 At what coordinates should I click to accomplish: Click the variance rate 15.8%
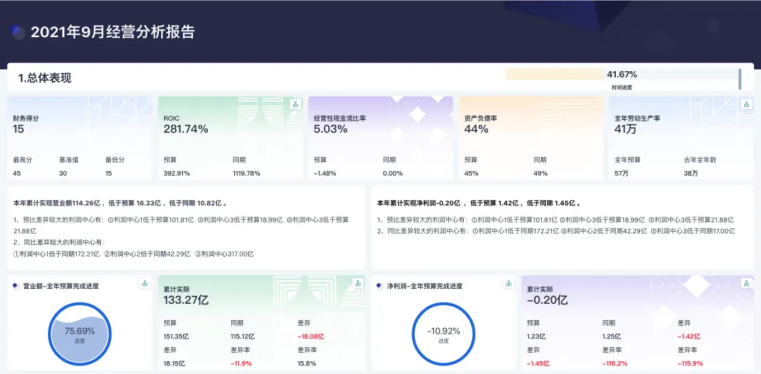pyautogui.click(x=307, y=363)
